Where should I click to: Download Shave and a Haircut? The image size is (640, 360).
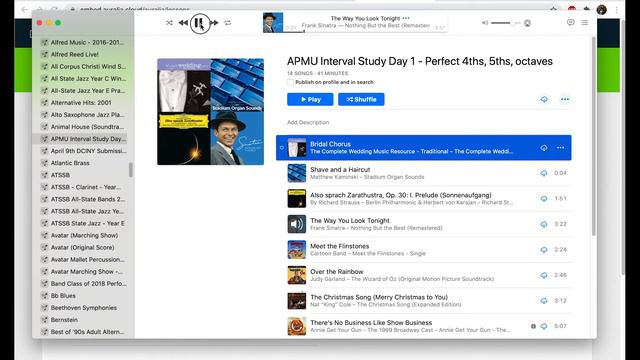click(544, 173)
